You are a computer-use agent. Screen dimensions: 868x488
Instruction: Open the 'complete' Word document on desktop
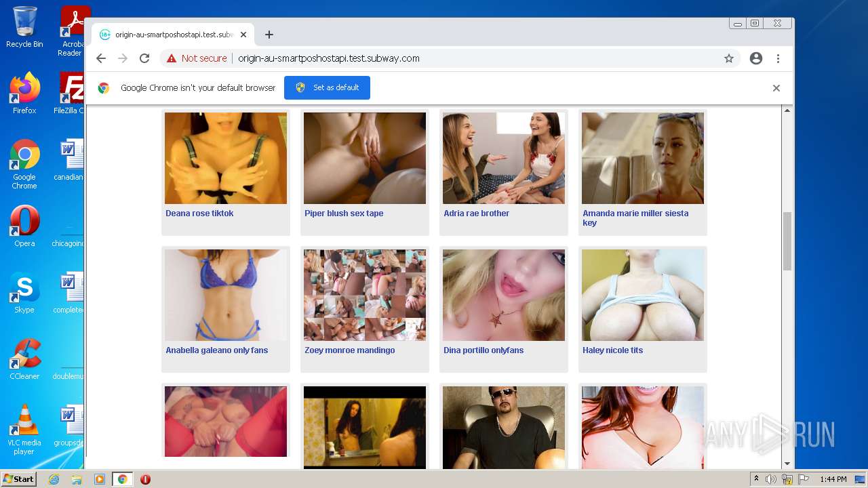(x=71, y=293)
